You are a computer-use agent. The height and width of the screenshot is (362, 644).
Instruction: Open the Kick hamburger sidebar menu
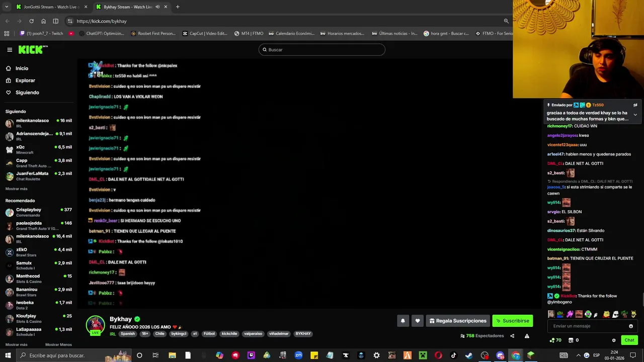(10, 50)
